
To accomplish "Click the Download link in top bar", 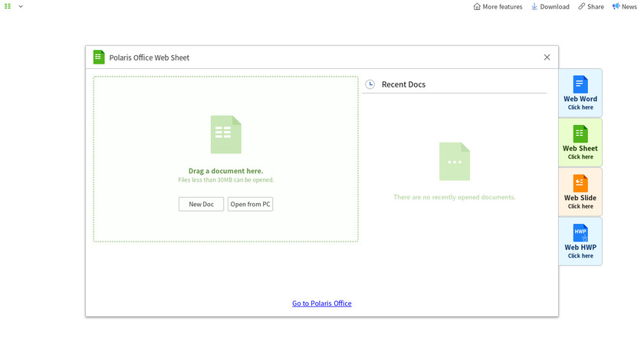I will 550,7.
